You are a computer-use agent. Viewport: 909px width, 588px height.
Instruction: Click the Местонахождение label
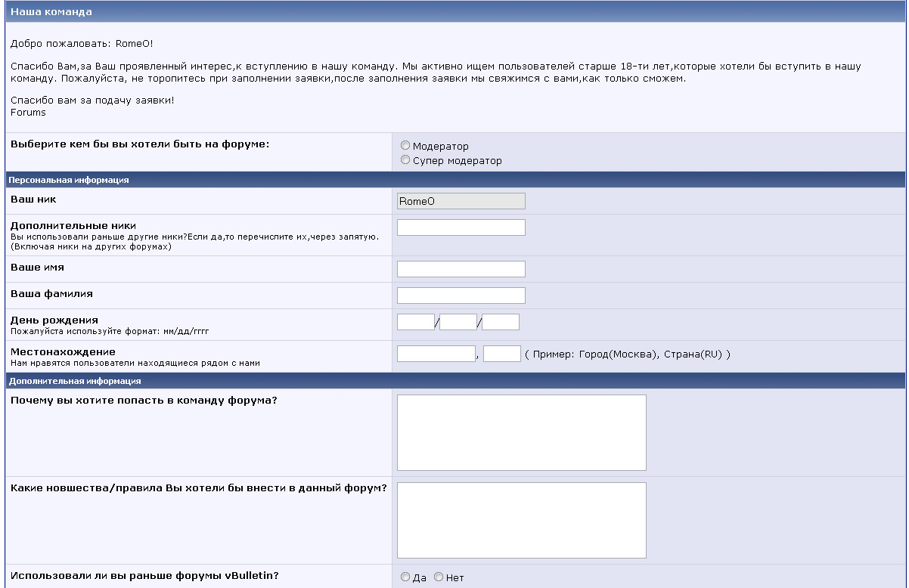tap(63, 351)
